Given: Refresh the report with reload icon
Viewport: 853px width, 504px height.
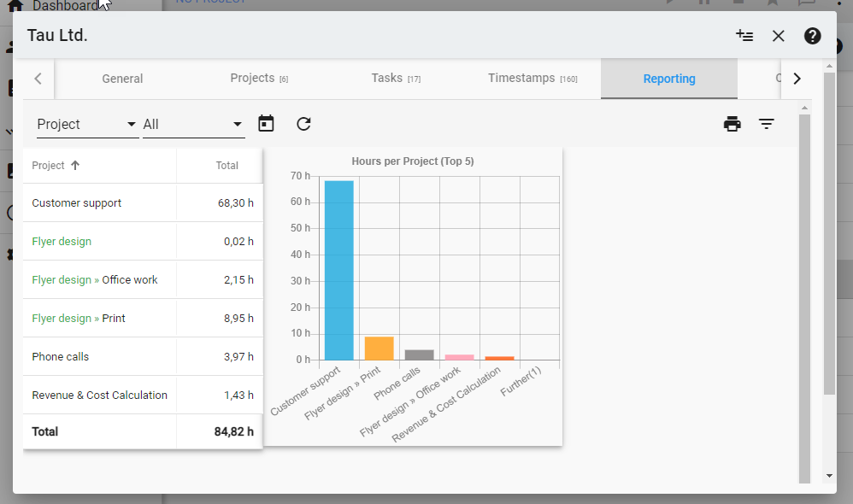Looking at the screenshot, I should (303, 124).
